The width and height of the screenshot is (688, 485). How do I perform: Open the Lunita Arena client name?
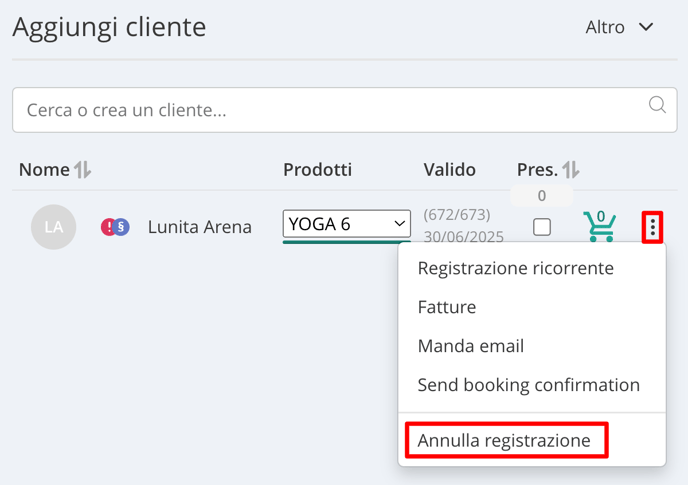click(200, 227)
